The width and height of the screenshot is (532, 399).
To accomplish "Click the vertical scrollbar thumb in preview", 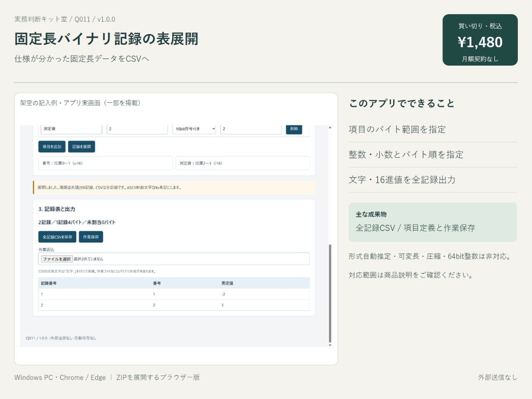I will [330, 294].
